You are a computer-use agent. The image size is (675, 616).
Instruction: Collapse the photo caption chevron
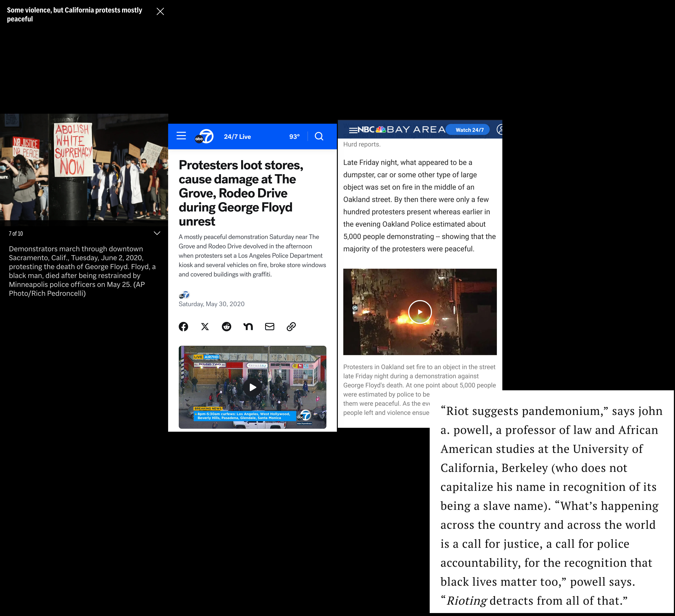(x=157, y=233)
